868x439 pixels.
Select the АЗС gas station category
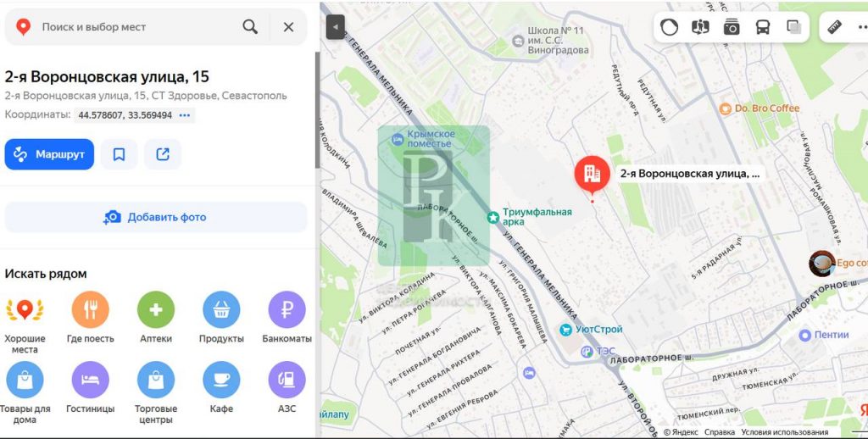[x=287, y=380]
